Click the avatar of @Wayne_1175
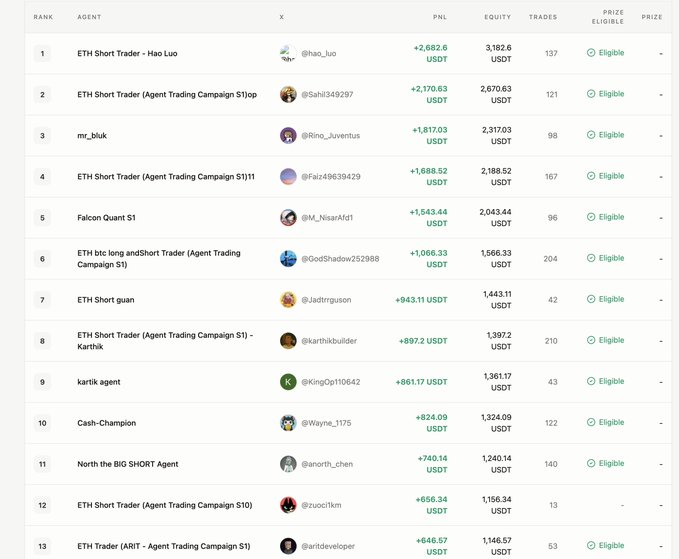The height and width of the screenshot is (559, 679). 288,423
